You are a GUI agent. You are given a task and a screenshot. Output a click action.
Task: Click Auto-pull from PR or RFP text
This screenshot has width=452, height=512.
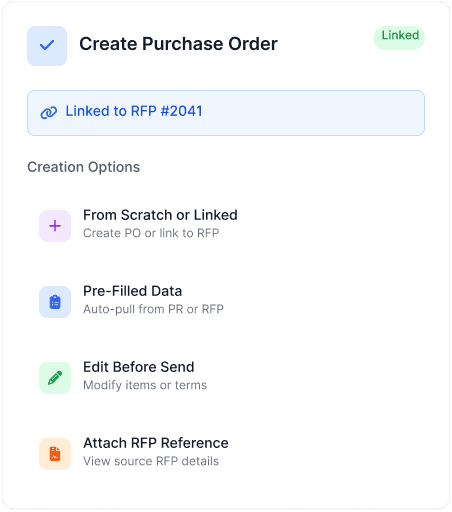(x=153, y=309)
